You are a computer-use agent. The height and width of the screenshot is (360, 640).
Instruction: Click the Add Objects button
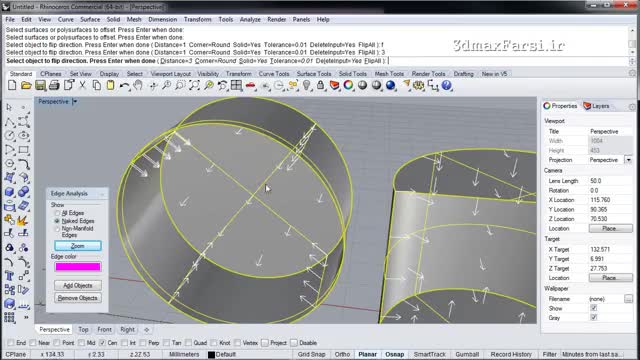tap(78, 285)
